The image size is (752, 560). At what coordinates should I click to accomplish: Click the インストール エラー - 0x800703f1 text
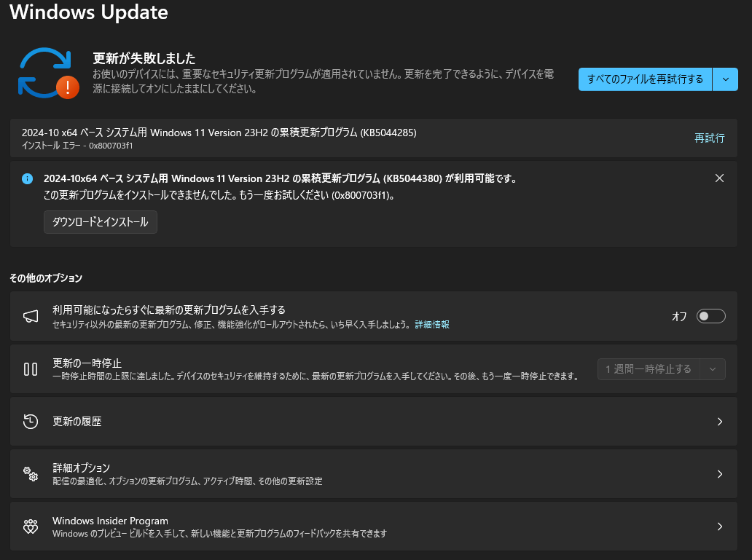pyautogui.click(x=77, y=146)
